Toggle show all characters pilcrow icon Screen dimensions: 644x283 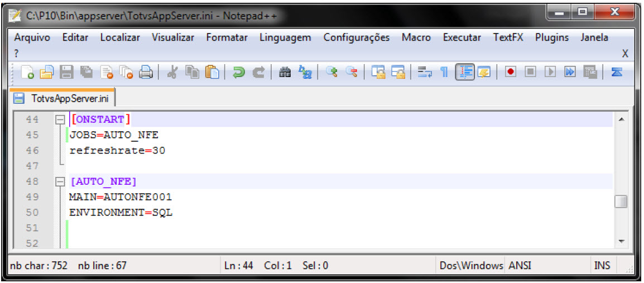(x=444, y=71)
